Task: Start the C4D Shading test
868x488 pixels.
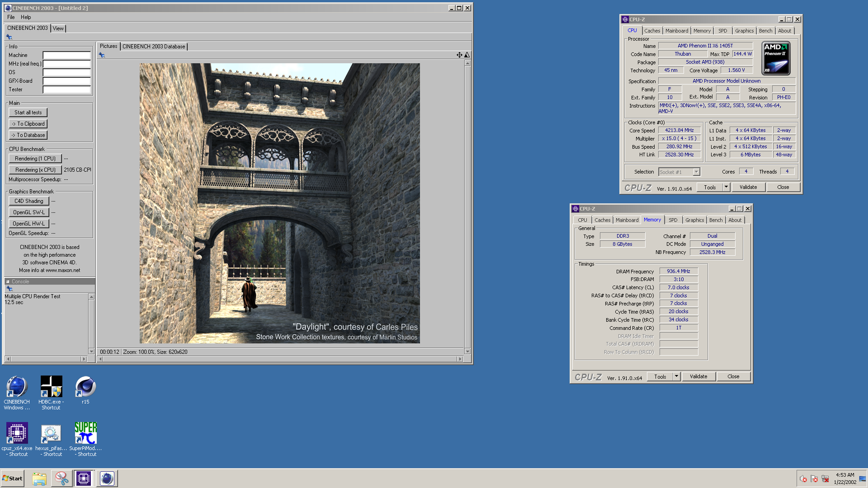Action: pos(29,201)
